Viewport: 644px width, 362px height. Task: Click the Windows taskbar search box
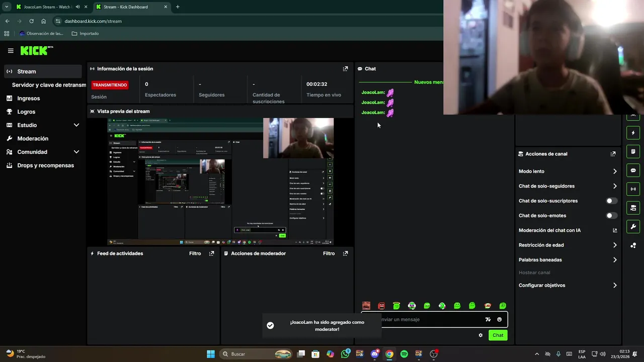pyautogui.click(x=257, y=354)
